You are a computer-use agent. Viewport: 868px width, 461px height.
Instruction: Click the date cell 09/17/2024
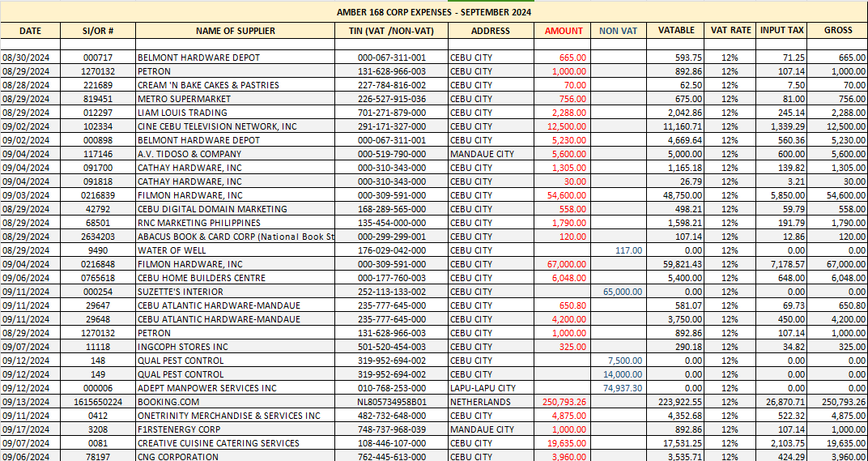tap(31, 430)
